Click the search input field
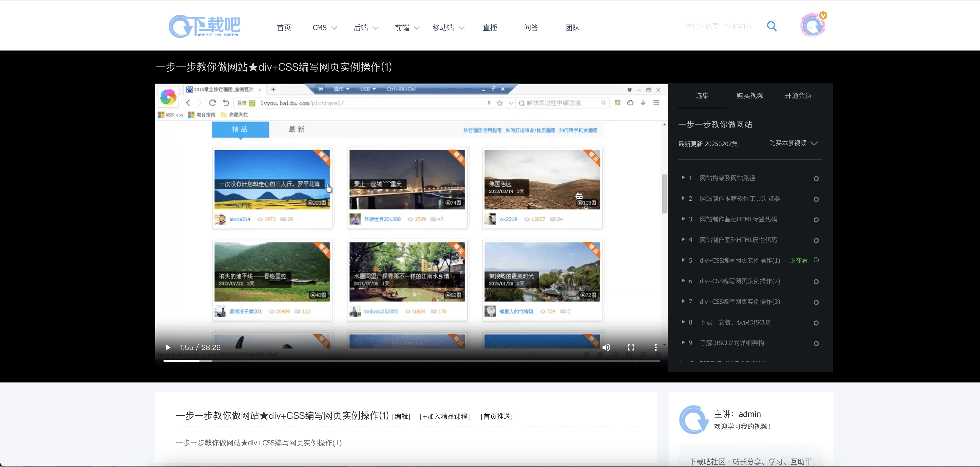 (718, 26)
